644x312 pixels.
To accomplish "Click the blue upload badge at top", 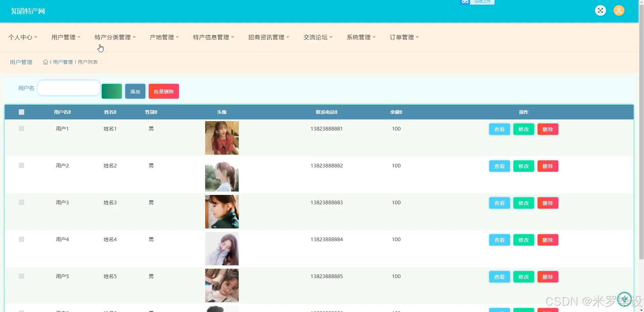I will point(477,2).
